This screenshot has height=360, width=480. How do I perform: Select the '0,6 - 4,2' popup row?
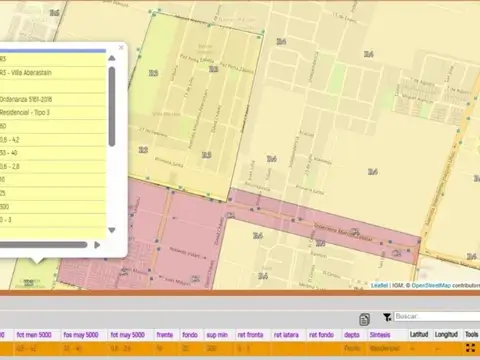pos(53,140)
